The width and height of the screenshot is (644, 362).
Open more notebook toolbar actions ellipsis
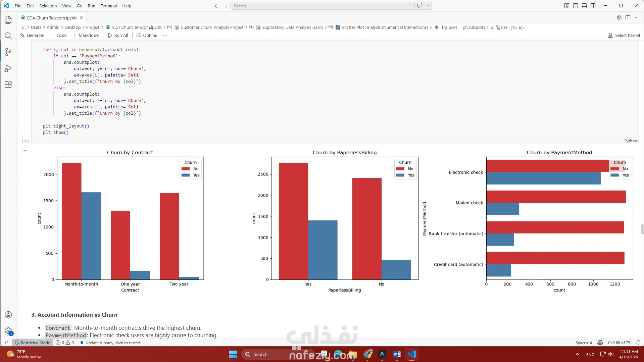pos(165,35)
